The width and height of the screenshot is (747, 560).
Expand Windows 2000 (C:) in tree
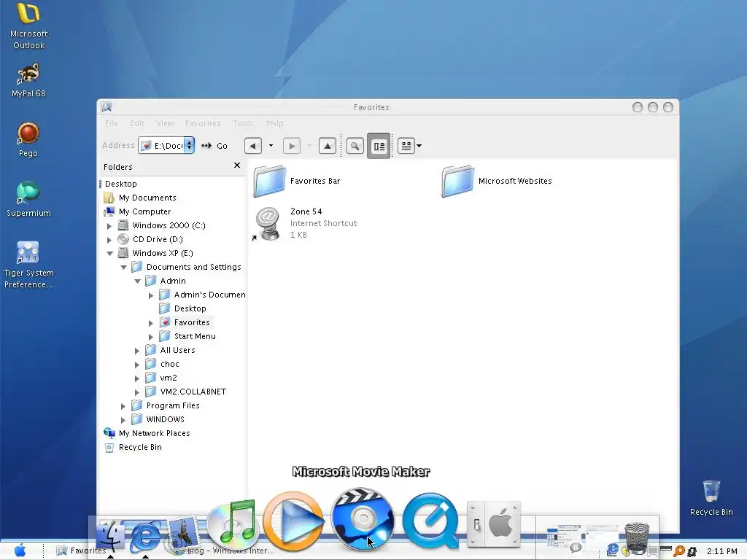[109, 226]
